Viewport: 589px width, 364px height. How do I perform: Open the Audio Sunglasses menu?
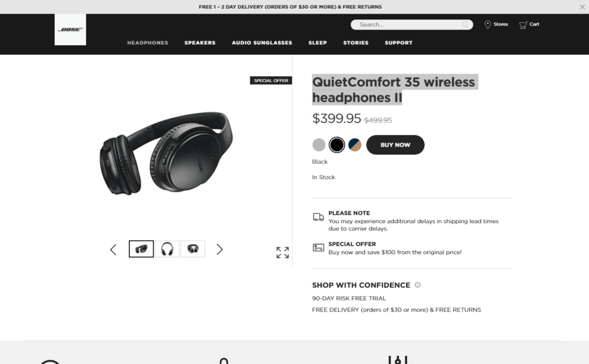pyautogui.click(x=262, y=43)
